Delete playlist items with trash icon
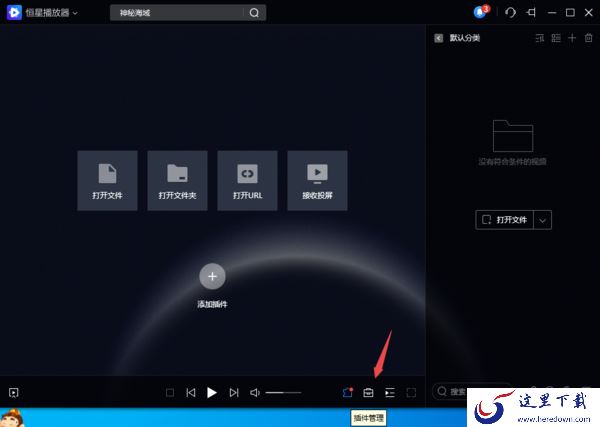Image resolution: width=600 pixels, height=427 pixels. click(x=589, y=38)
